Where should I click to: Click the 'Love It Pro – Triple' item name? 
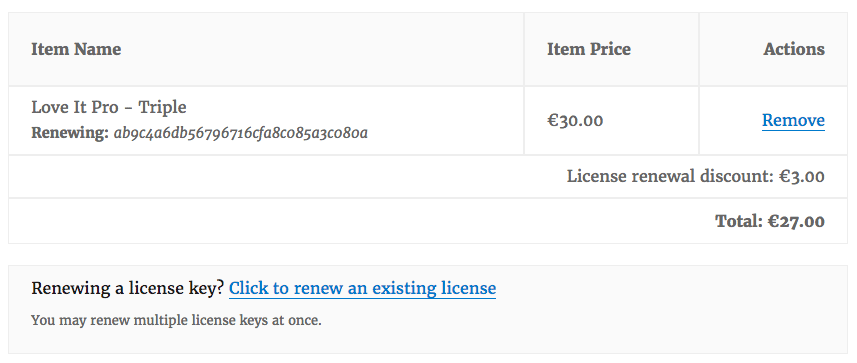[109, 107]
